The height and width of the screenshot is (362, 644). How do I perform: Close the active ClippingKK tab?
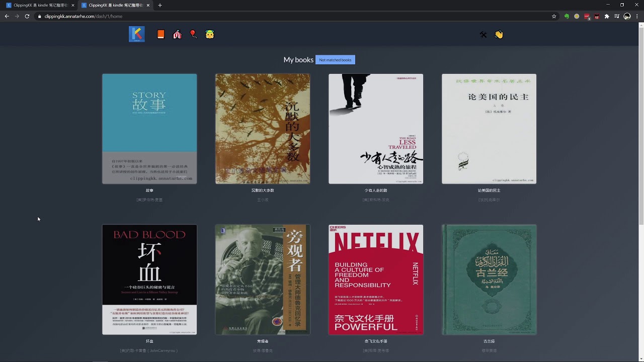click(148, 5)
